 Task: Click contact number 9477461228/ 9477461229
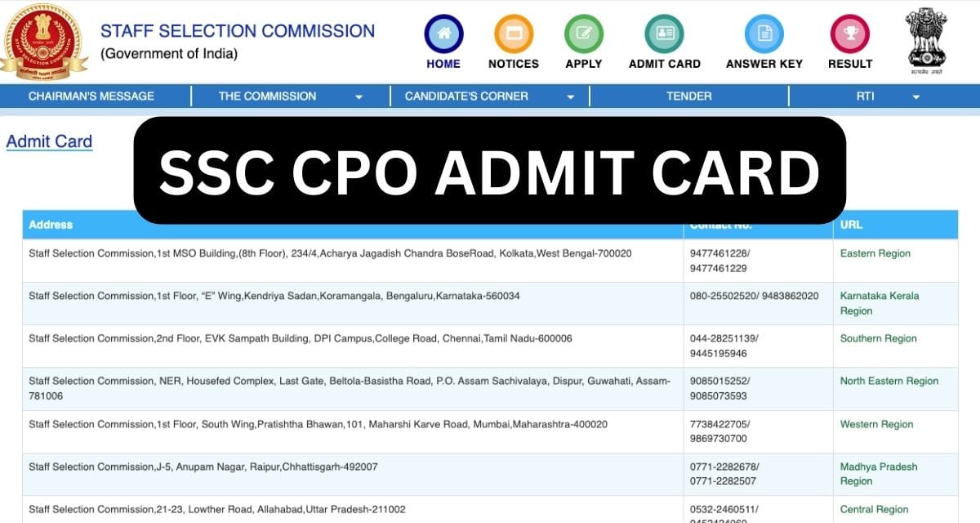[x=720, y=261]
